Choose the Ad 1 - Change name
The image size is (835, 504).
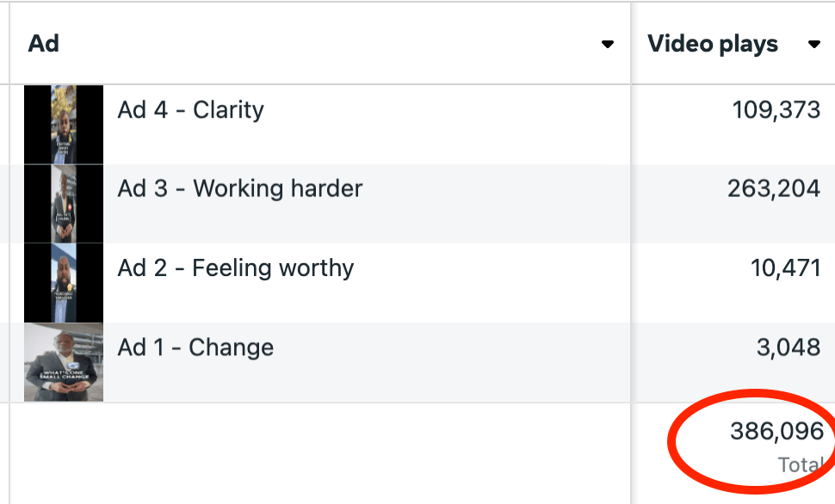click(x=195, y=347)
